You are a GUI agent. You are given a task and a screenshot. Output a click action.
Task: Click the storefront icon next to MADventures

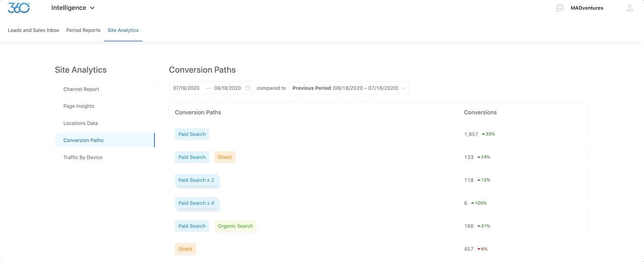tap(559, 7)
